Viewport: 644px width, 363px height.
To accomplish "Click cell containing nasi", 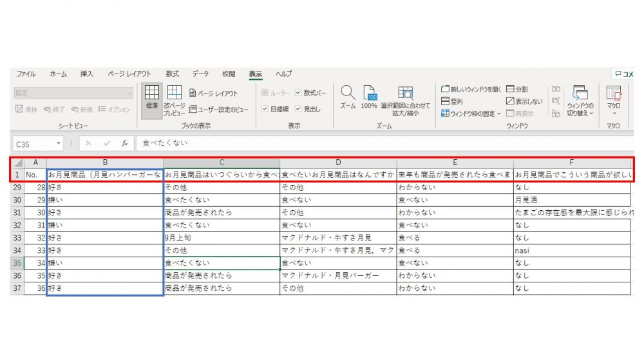I will pos(572,250).
